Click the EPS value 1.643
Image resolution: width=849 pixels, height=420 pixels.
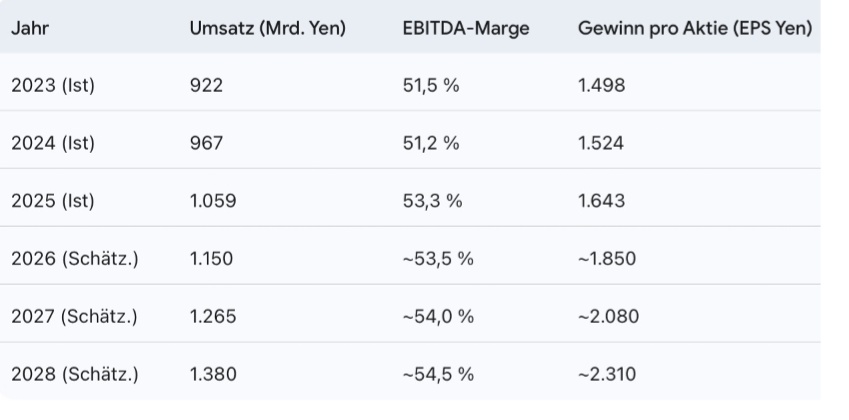[x=601, y=201]
